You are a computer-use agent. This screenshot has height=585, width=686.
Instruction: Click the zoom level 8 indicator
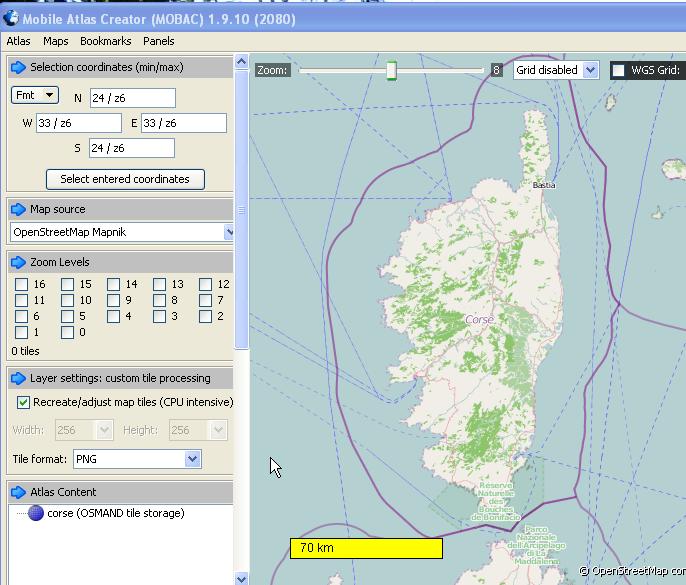(496, 70)
